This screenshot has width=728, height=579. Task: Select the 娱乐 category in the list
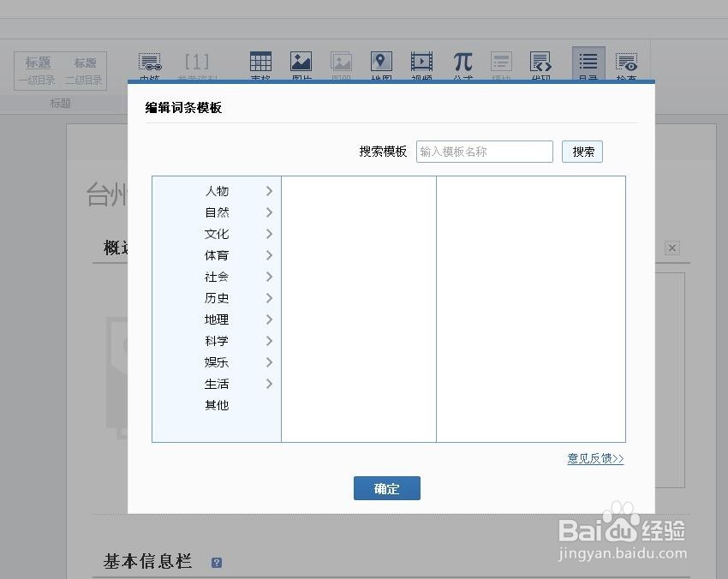[216, 362]
